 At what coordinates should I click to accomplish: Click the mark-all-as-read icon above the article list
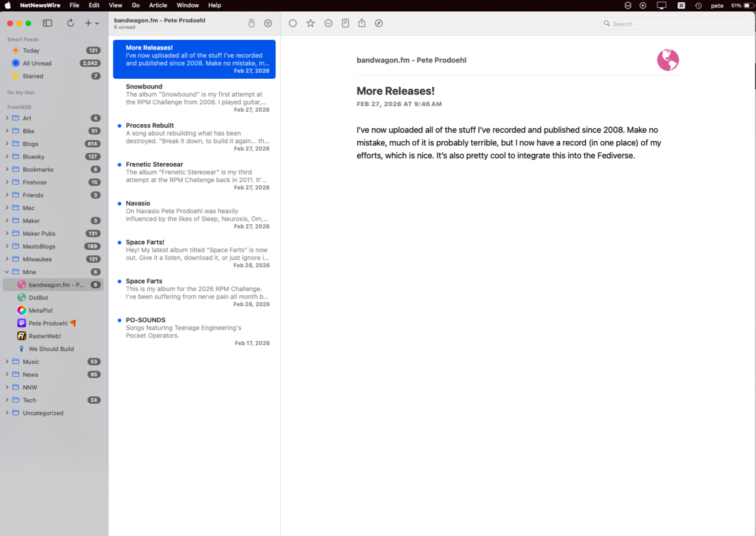coord(252,23)
